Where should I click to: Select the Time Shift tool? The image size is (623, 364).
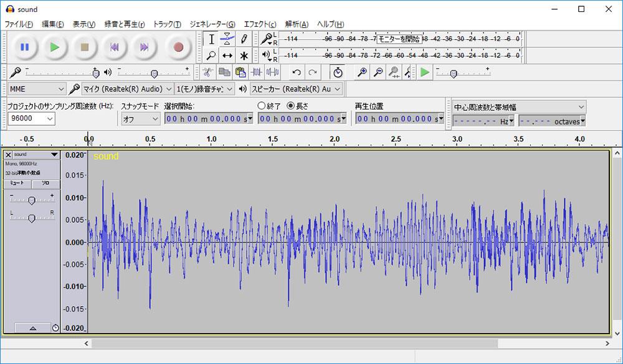point(227,55)
